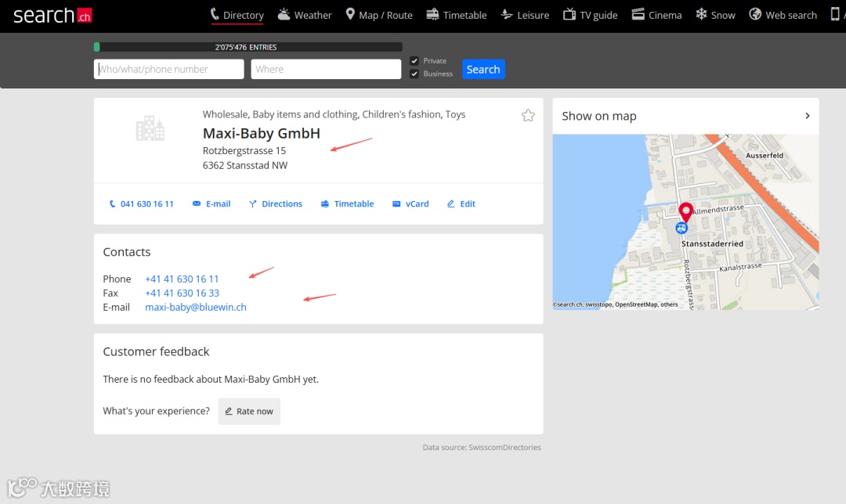Click maxi-baby@bluewin.ch email address
Viewport: 846px width, 504px height.
click(195, 307)
